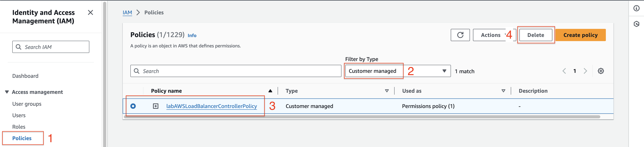Click the '1 match' result count
Screen dimensions: 644x147
(x=465, y=71)
